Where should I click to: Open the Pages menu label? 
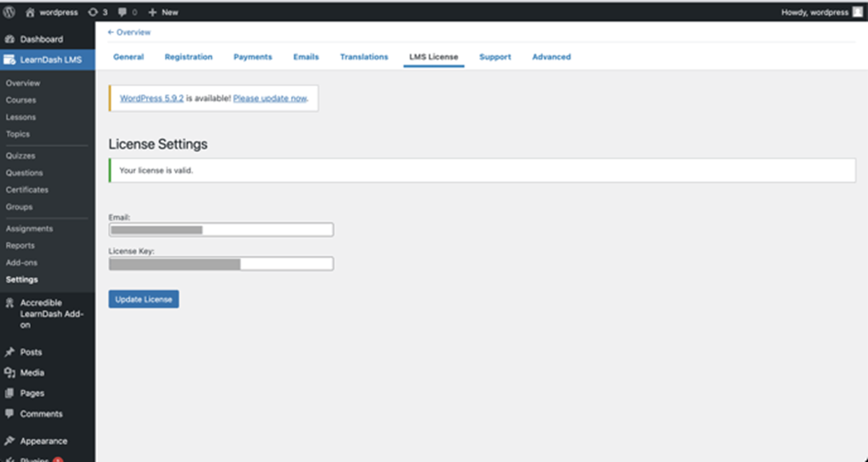coord(32,393)
